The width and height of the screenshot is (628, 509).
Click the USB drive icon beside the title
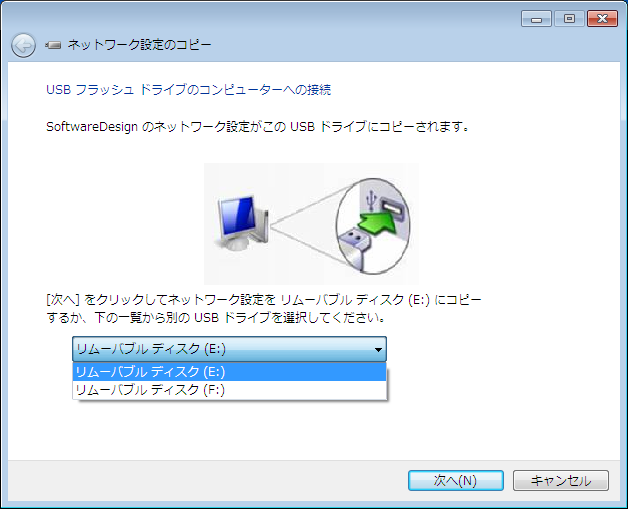(53, 45)
